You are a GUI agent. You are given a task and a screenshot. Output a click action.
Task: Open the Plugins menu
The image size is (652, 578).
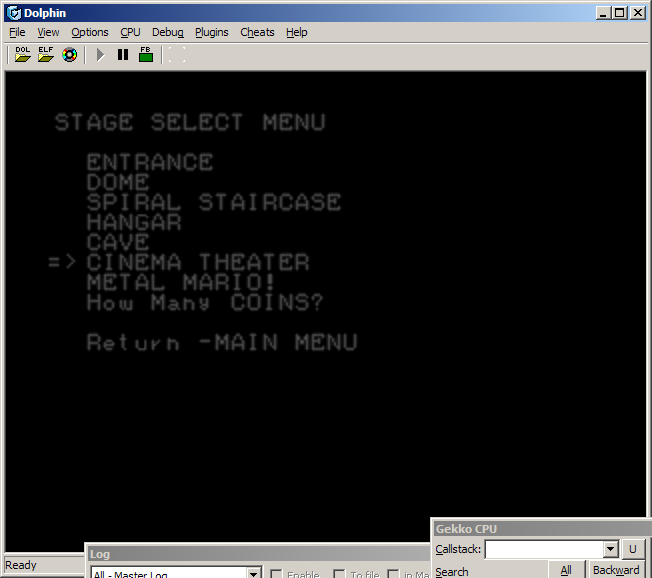(212, 32)
